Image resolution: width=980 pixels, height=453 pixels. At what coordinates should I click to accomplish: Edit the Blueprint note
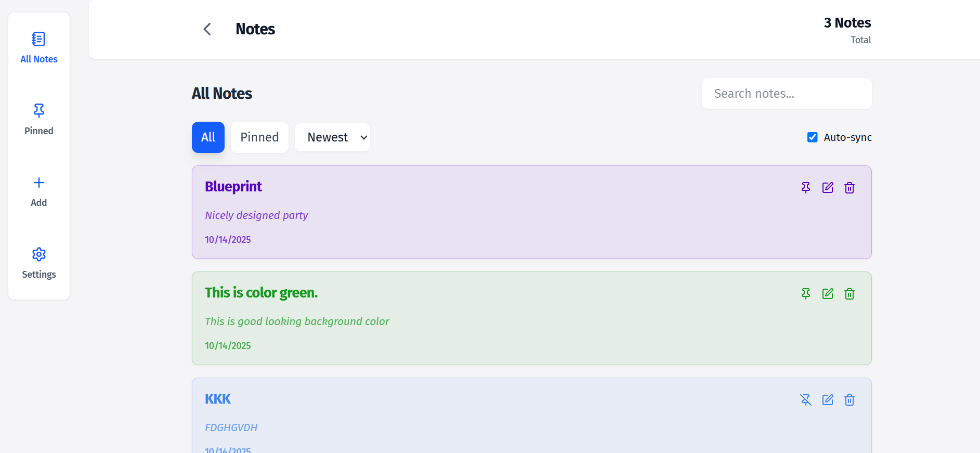[x=828, y=188]
